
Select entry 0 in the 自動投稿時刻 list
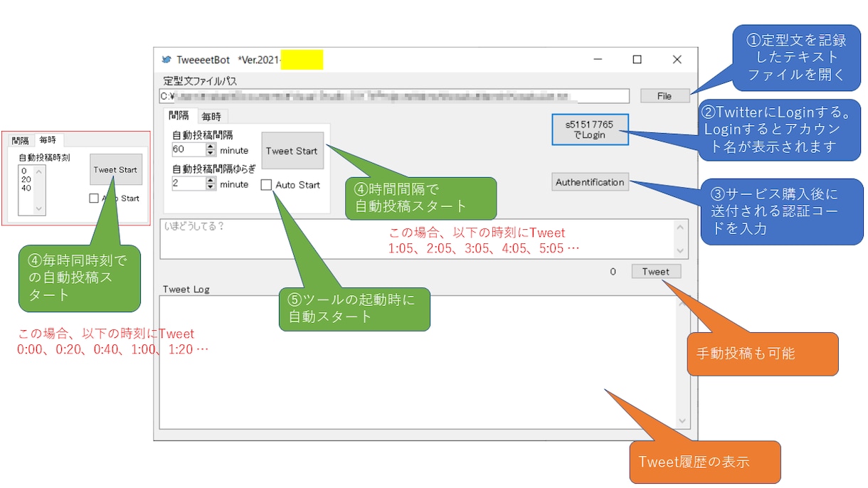pyautogui.click(x=24, y=171)
